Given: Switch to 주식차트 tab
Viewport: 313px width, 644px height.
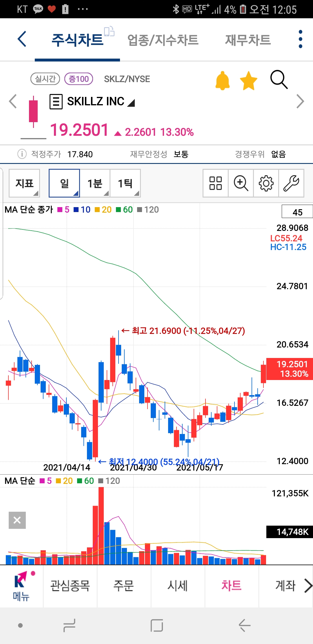Looking at the screenshot, I should tap(77, 40).
